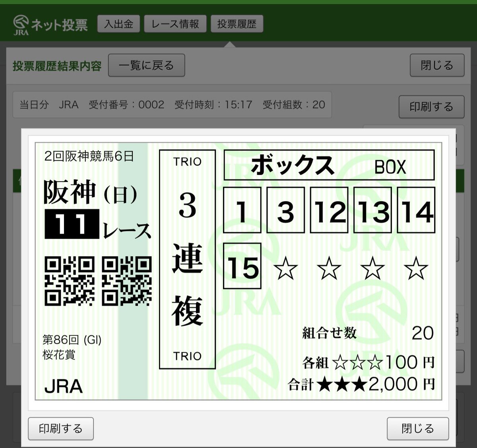
Task: Click the 受付組数：20 text
Action: pyautogui.click(x=294, y=105)
